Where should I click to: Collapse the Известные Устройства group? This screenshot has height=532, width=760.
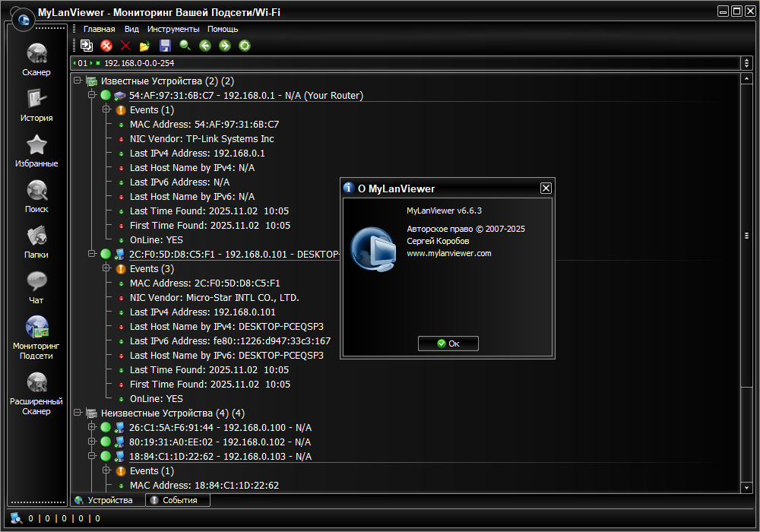pos(77,81)
